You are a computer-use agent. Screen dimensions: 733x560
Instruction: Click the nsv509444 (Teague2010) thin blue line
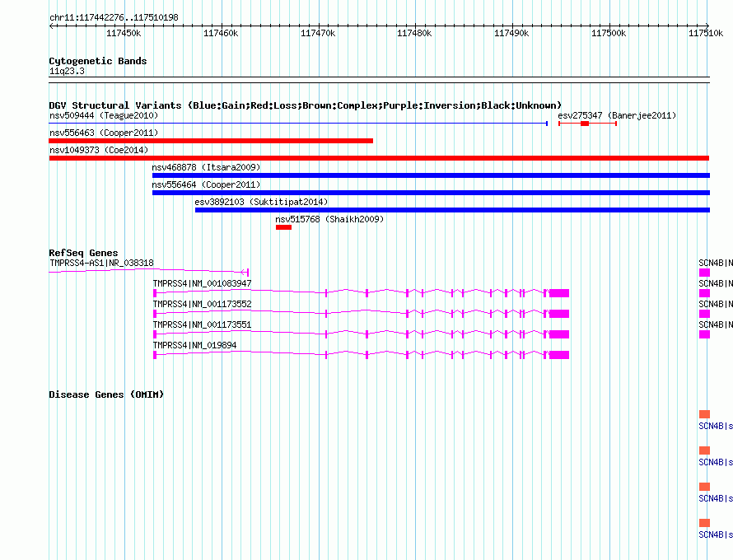[x=298, y=124]
